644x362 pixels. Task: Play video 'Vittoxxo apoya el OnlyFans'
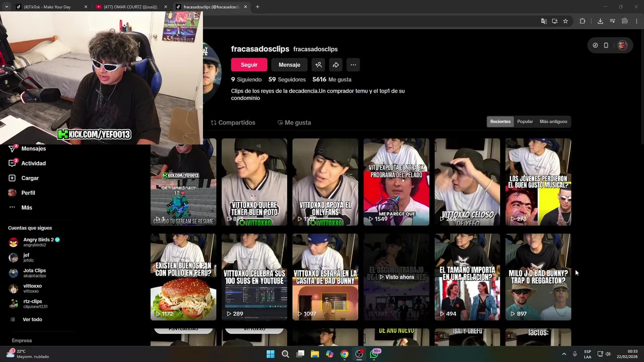[325, 182]
